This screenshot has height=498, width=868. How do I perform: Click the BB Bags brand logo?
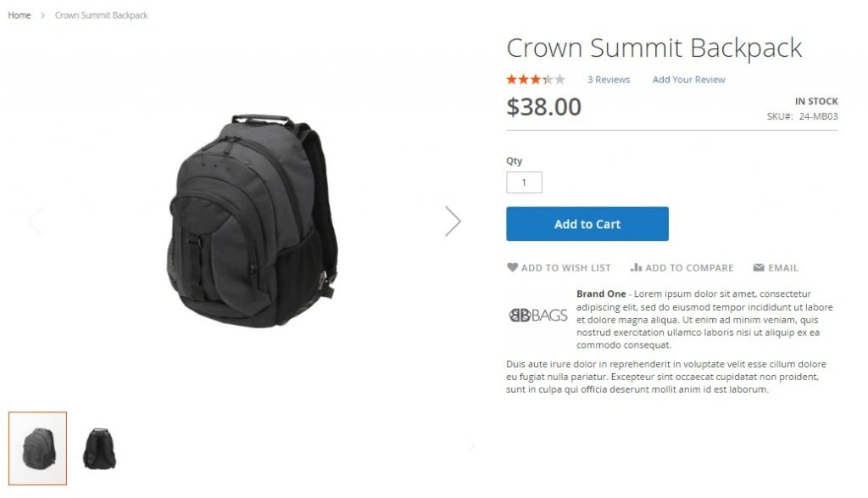pyautogui.click(x=538, y=316)
